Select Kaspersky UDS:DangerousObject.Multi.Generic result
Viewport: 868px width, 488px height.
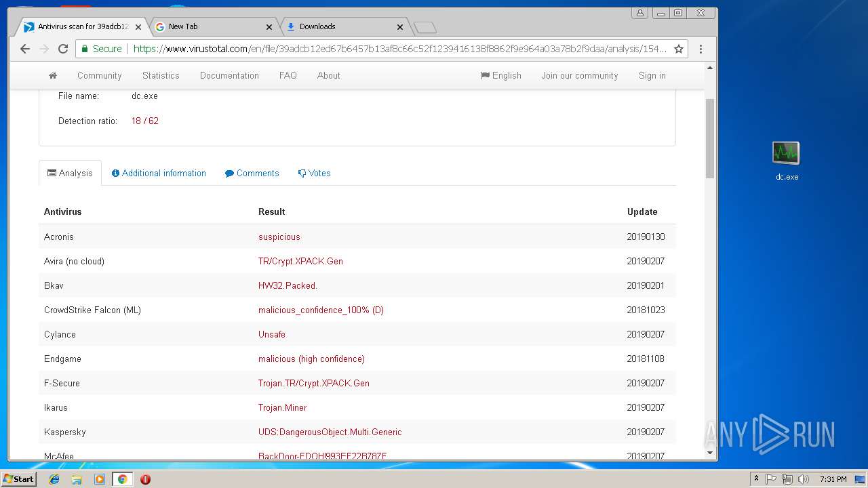tap(330, 432)
